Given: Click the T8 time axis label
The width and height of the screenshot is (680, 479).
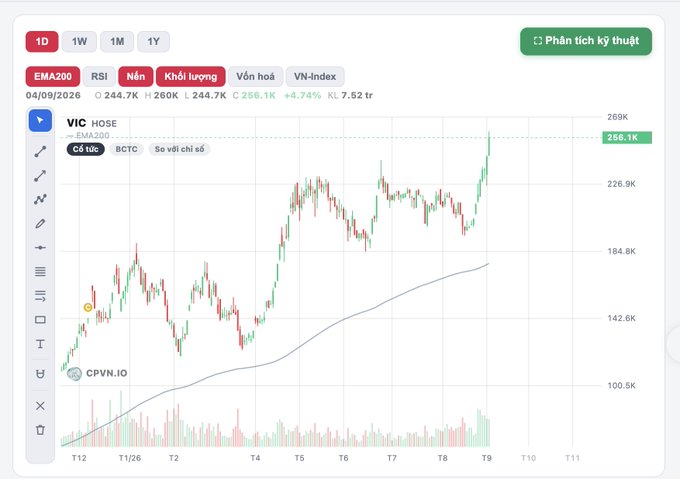Looking at the screenshot, I should pos(443,458).
